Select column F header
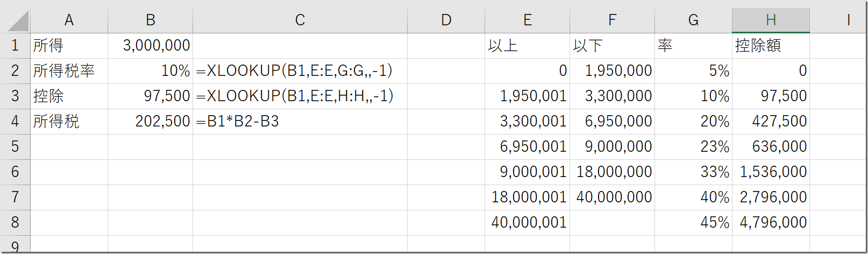This screenshot has width=868, height=254. point(612,20)
